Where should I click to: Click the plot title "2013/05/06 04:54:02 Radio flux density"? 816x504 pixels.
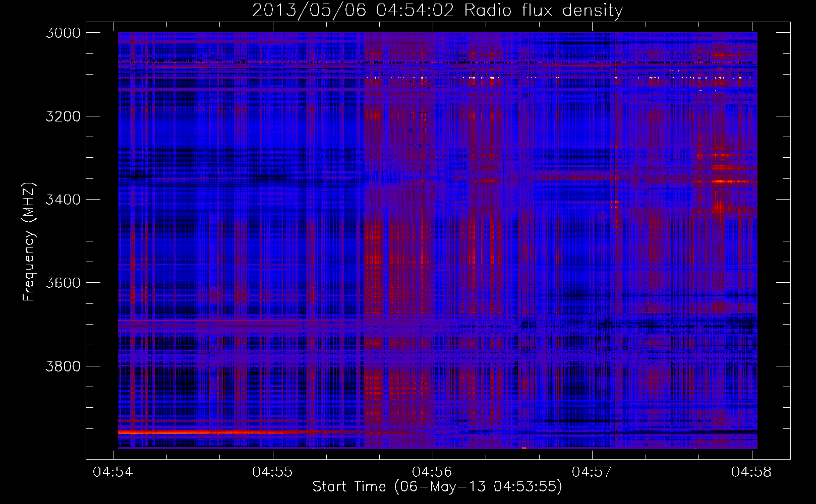click(437, 10)
